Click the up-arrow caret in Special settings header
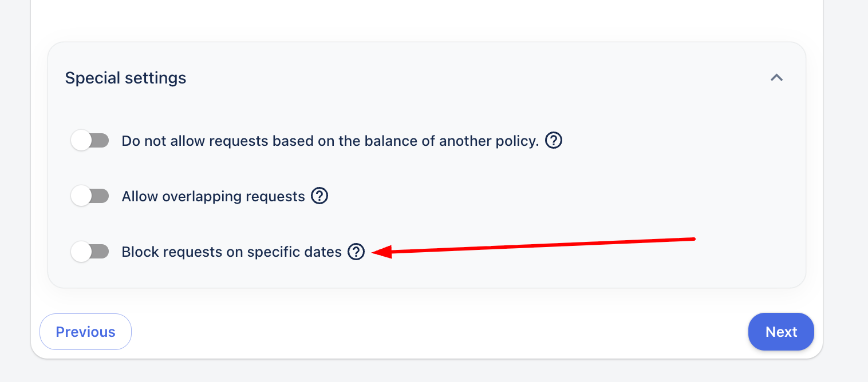The height and width of the screenshot is (382, 868). point(776,78)
